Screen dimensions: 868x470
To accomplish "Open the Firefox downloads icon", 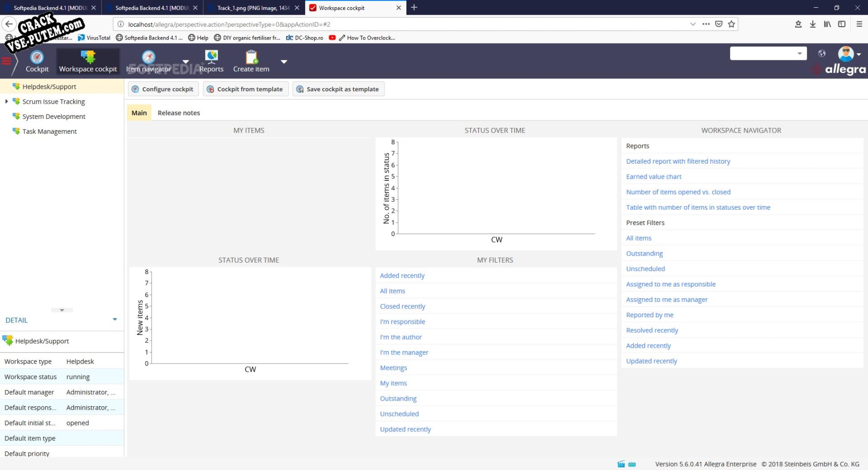I will [x=813, y=24].
